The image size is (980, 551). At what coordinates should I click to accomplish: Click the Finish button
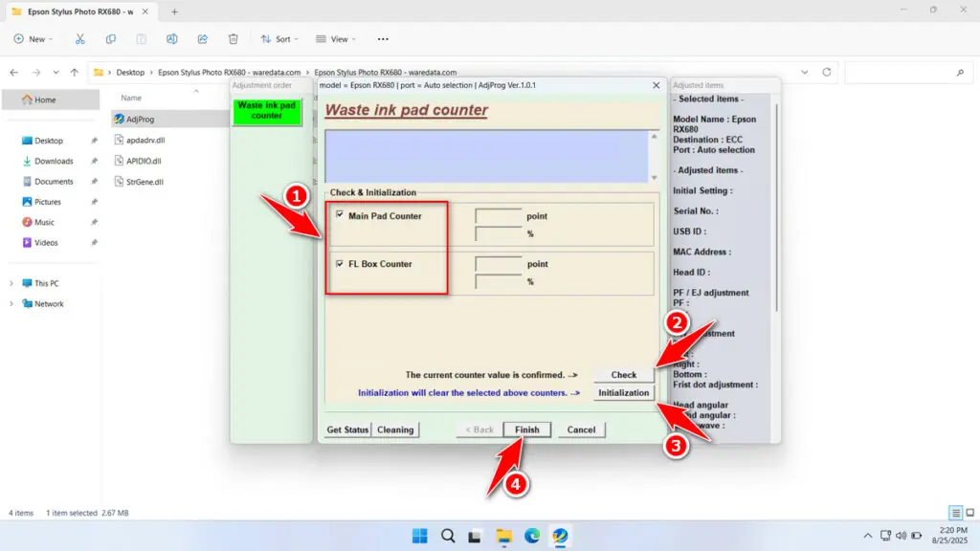coord(526,430)
